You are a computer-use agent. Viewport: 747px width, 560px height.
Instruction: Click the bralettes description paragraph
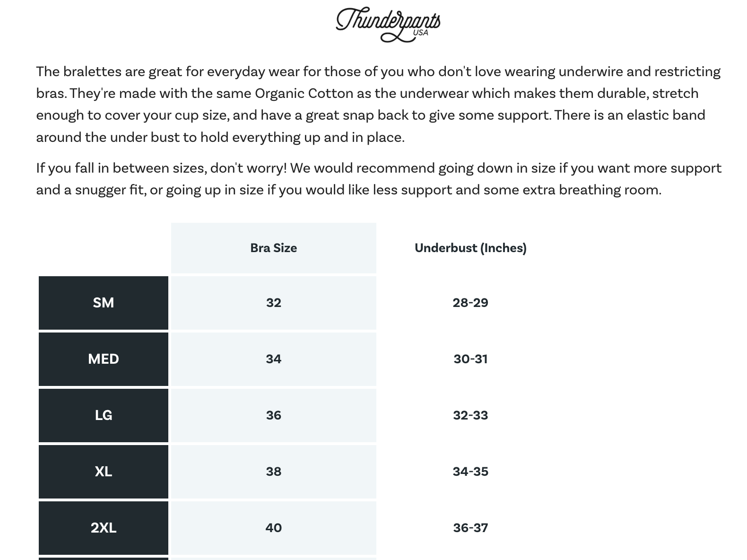(378, 105)
